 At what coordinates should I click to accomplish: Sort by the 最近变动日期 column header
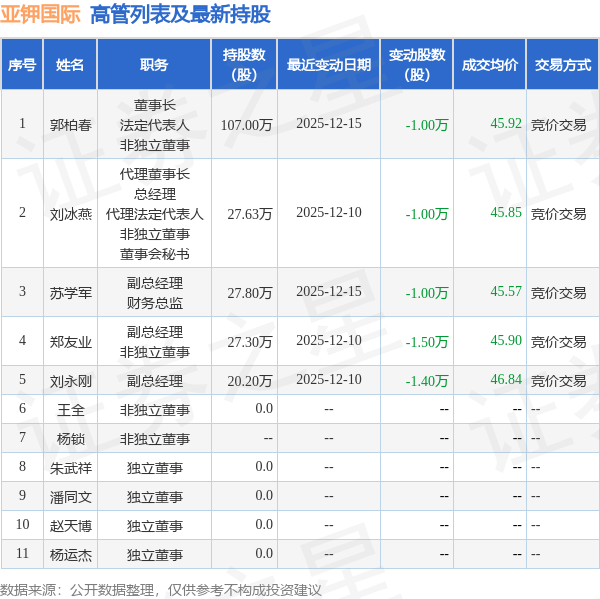pyautogui.click(x=328, y=65)
